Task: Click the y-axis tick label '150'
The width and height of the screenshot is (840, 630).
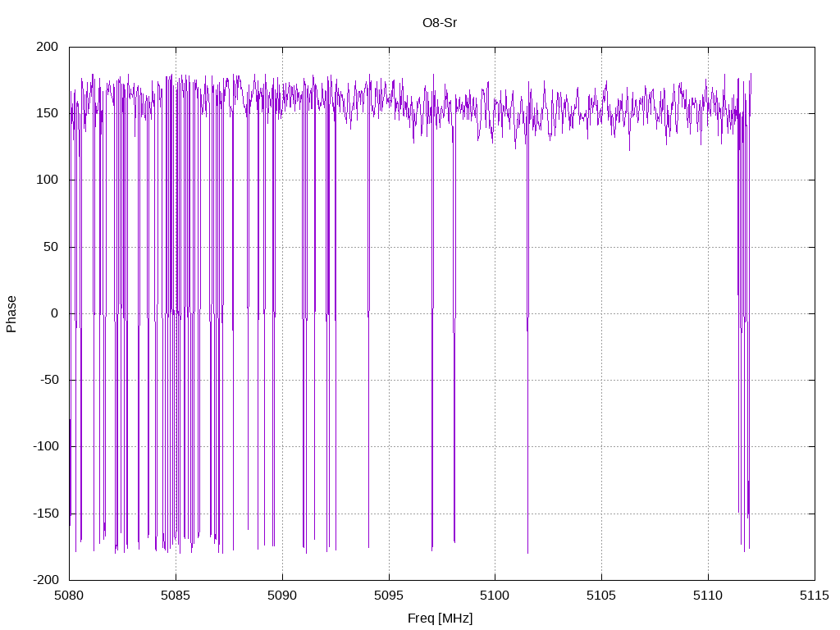Action: [x=47, y=113]
